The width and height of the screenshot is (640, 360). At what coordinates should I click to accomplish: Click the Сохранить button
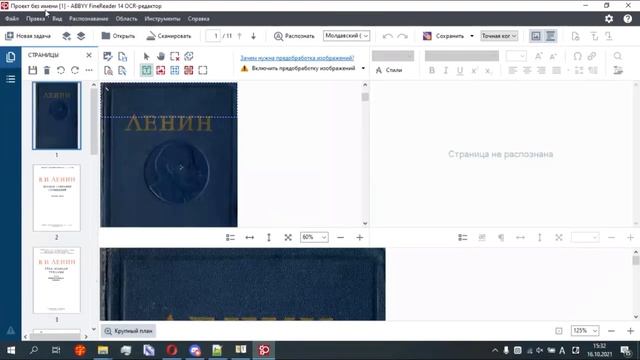pyautogui.click(x=444, y=36)
